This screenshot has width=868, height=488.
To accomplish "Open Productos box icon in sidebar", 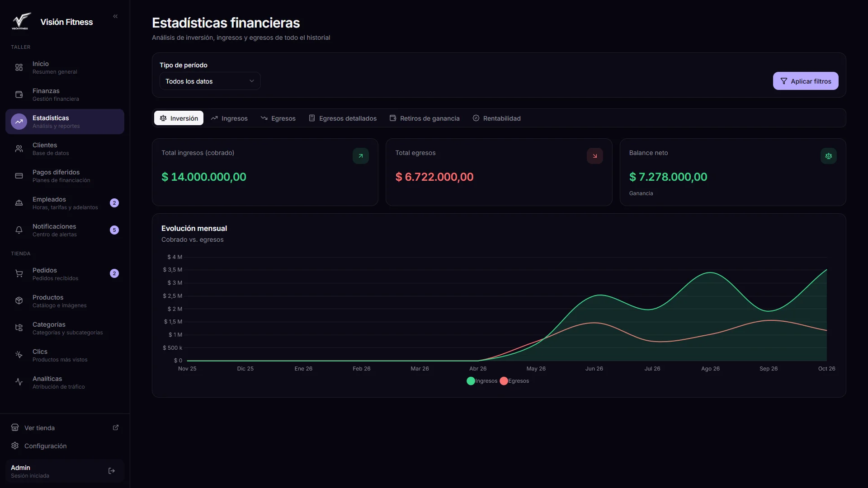I will (19, 301).
